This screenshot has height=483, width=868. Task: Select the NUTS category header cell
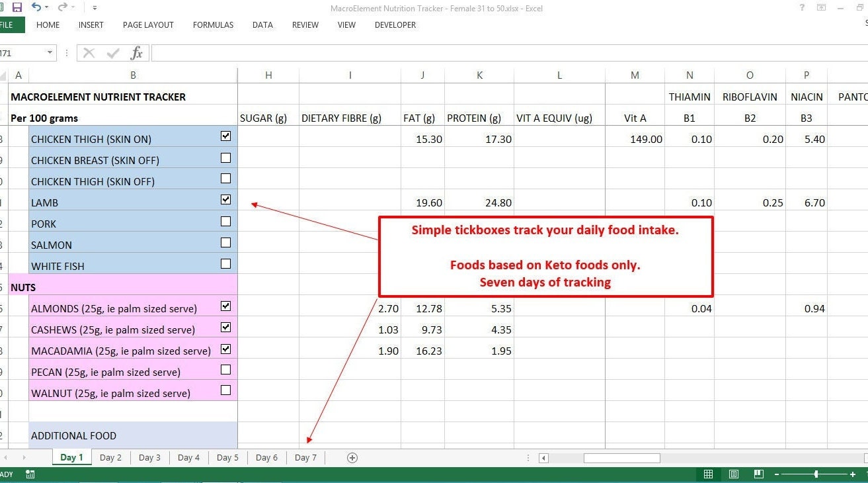tap(123, 287)
